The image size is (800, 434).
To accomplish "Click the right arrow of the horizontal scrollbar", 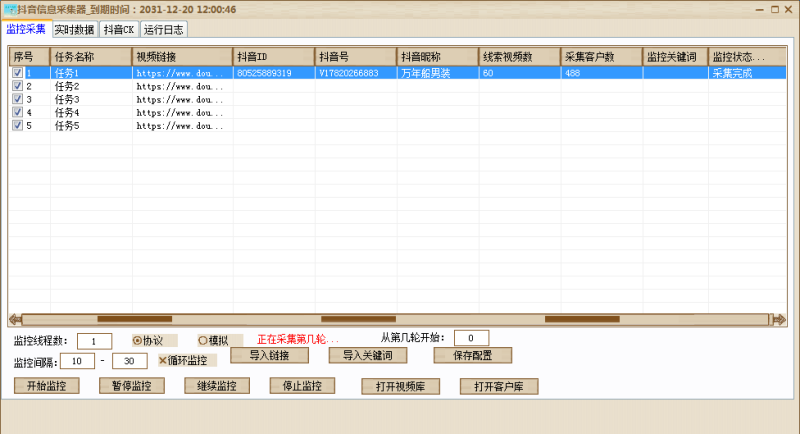I will tap(778, 319).
